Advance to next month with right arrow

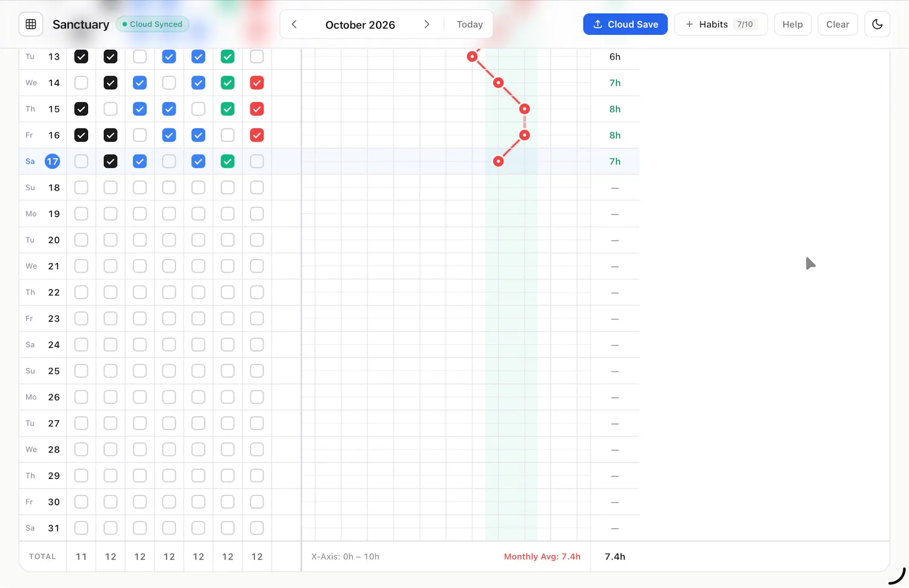coord(427,24)
